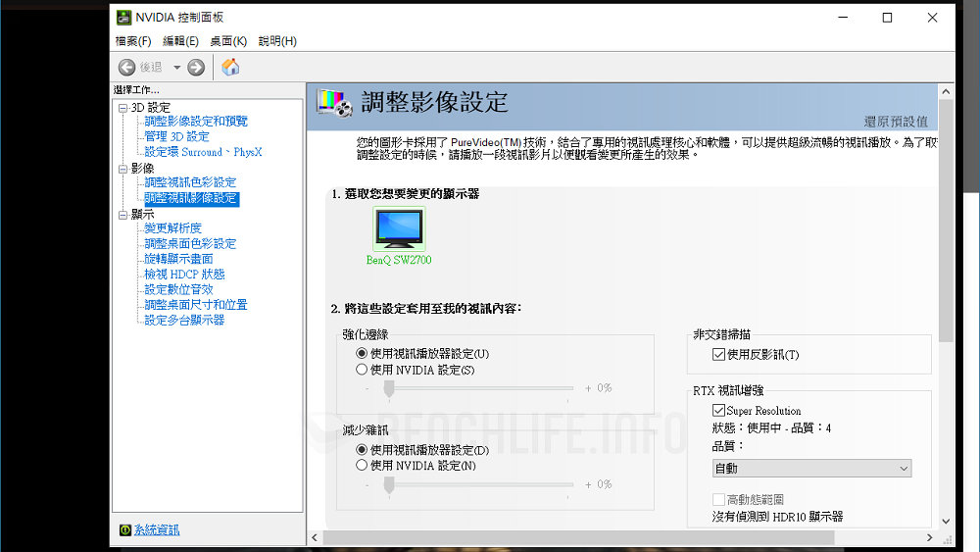The image size is (980, 552).
Task: Collapse the 影像 tree node
Action: pos(123,169)
